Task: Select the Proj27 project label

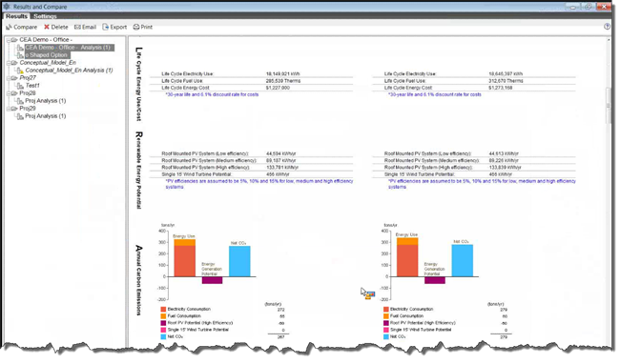Action: tap(28, 78)
